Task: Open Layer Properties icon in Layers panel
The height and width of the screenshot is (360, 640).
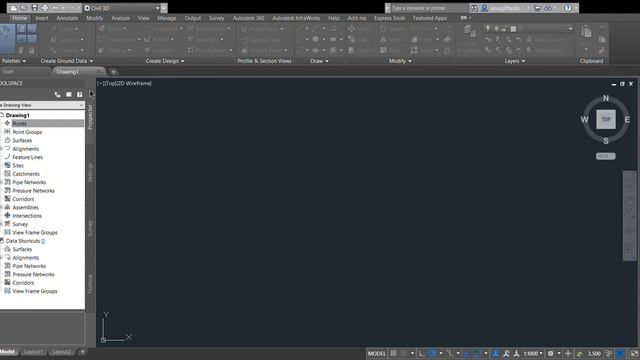Action: click(469, 31)
